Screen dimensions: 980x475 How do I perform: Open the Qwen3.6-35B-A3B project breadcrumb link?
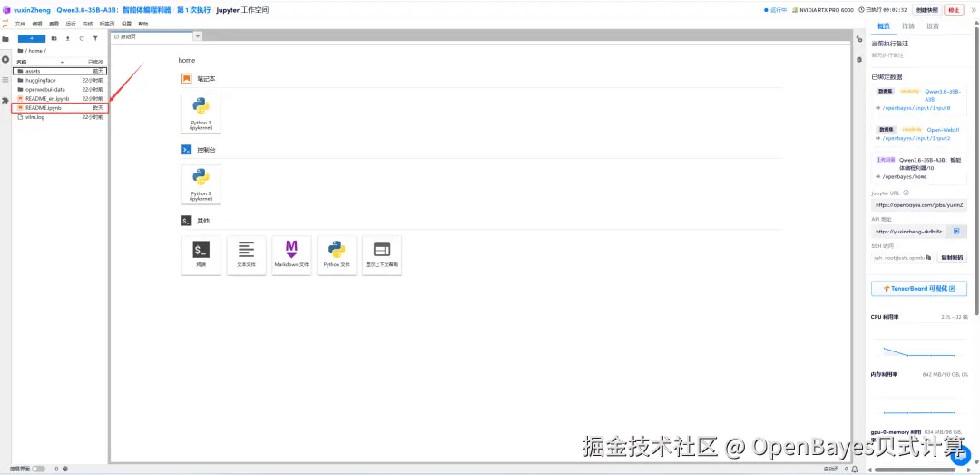(x=113, y=10)
